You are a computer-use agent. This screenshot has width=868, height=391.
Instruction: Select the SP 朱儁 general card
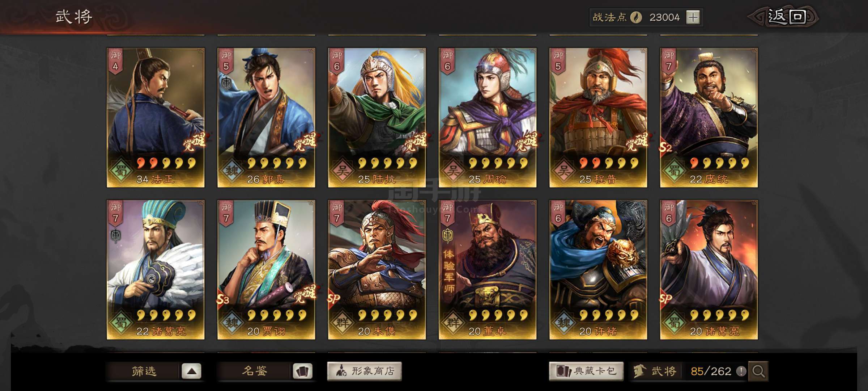[x=377, y=270]
